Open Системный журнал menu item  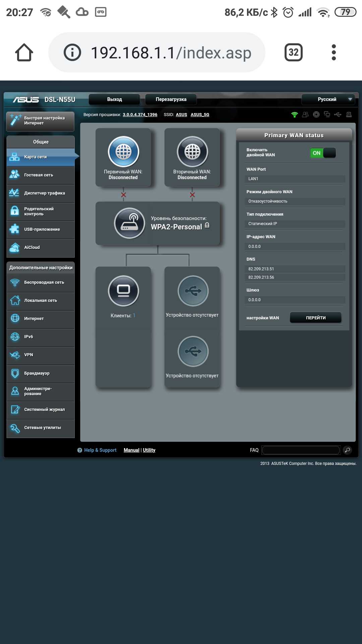pyautogui.click(x=41, y=410)
